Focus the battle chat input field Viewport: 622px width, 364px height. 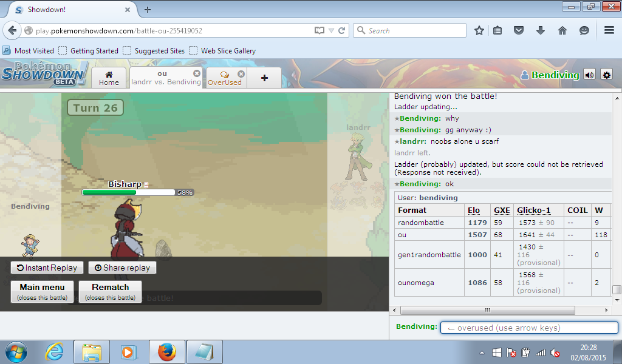point(529,328)
